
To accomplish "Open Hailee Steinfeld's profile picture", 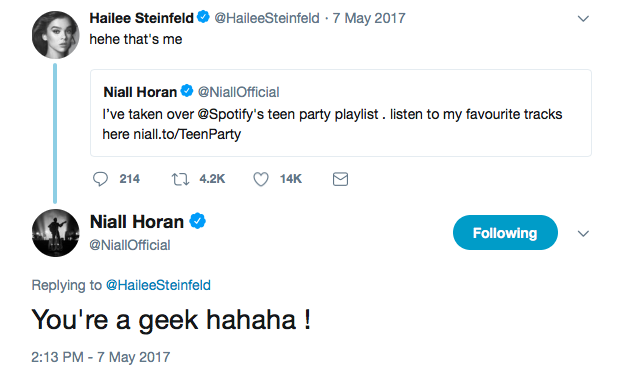I will [x=55, y=35].
